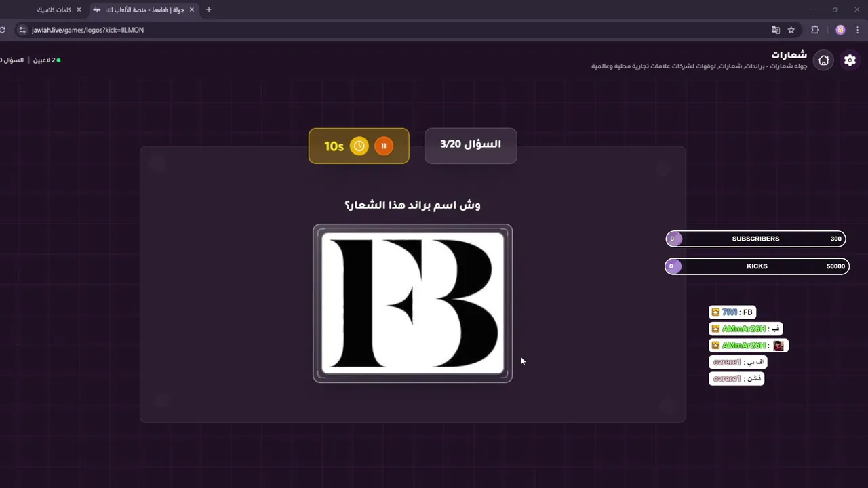Pause the question timer

click(384, 146)
